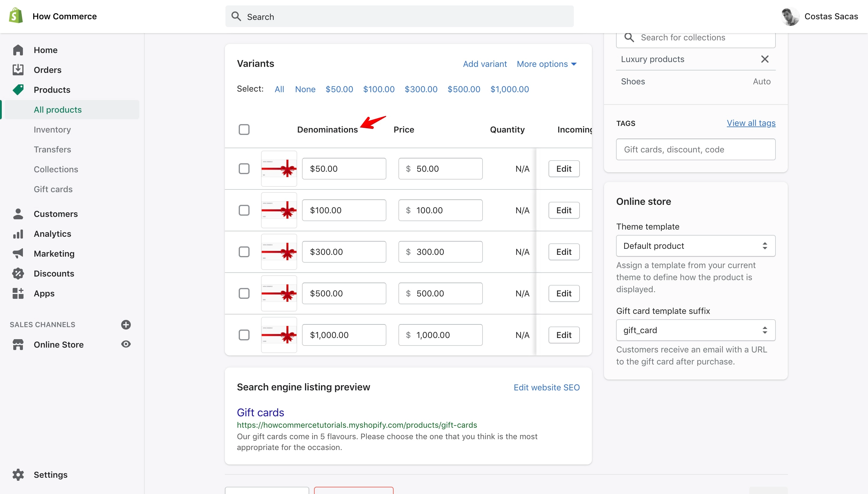Open Discounts via the badge icon
The image size is (868, 494).
(x=18, y=274)
